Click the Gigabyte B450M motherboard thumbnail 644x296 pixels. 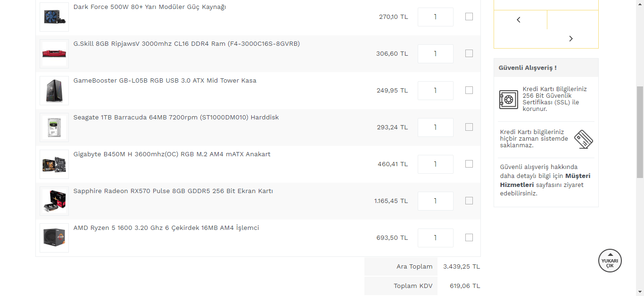coord(54,164)
